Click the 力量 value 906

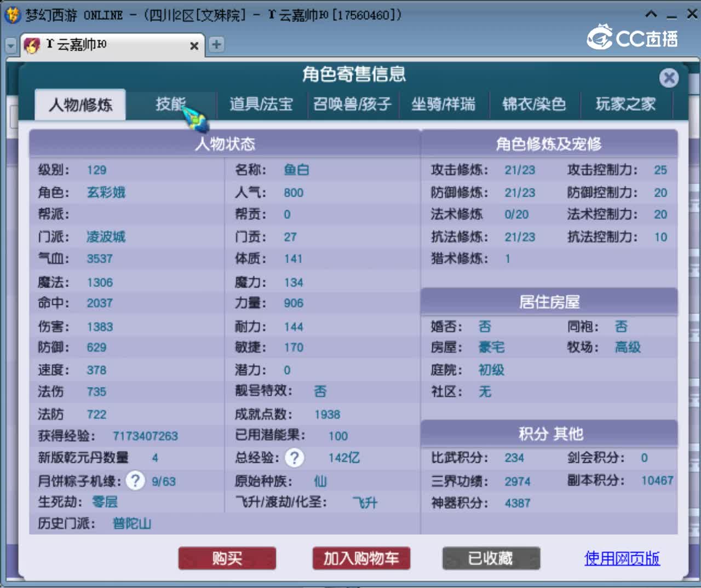click(x=294, y=303)
